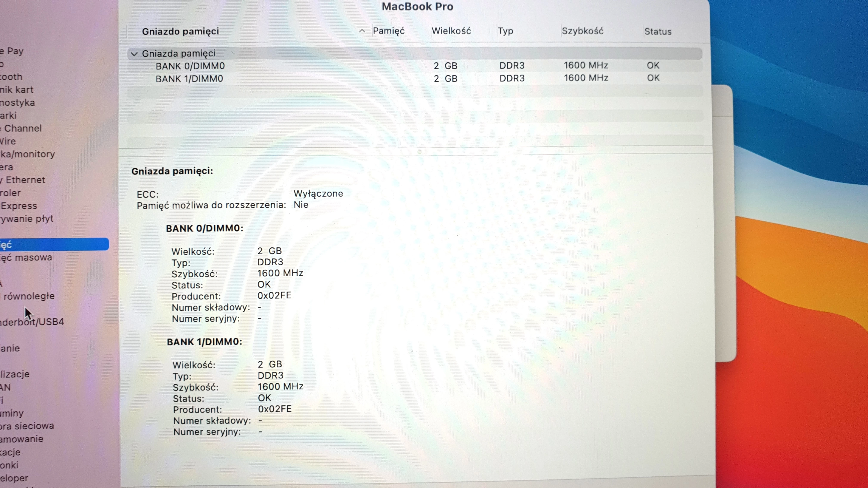Click the Gniazda pamięci details heading

click(172, 171)
